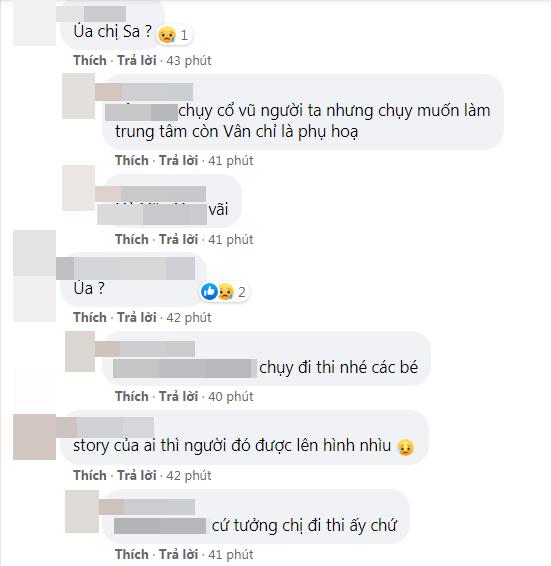This screenshot has height=566, width=551.
Task: Reply to the 'Ủa chị Sa ?' comment
Action: pyautogui.click(x=137, y=60)
